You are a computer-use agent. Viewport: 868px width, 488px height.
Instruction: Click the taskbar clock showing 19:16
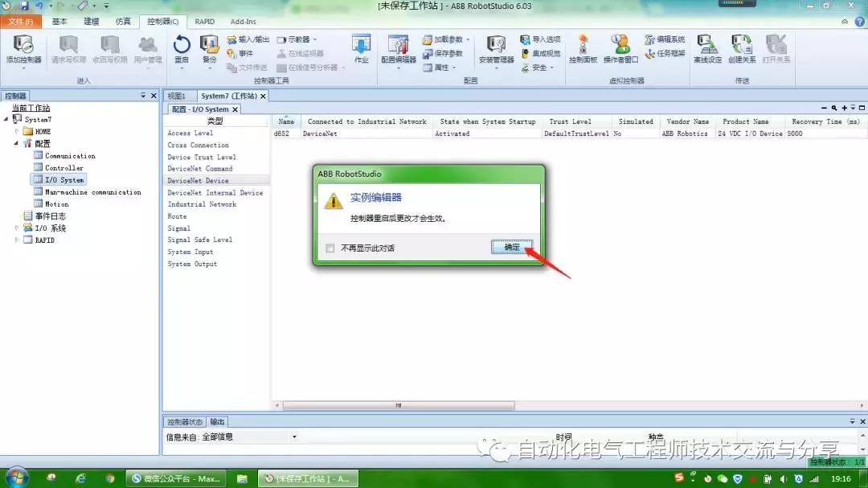(x=841, y=478)
